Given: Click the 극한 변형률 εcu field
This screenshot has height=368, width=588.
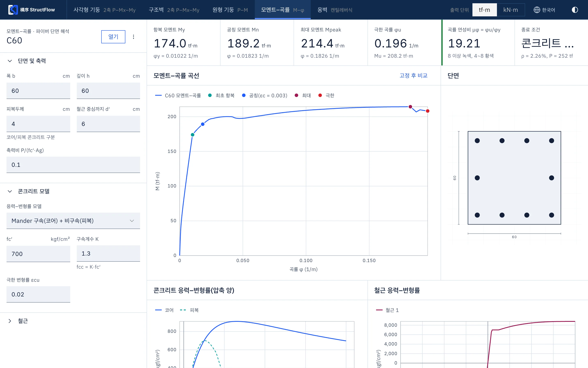Looking at the screenshot, I should [x=38, y=294].
